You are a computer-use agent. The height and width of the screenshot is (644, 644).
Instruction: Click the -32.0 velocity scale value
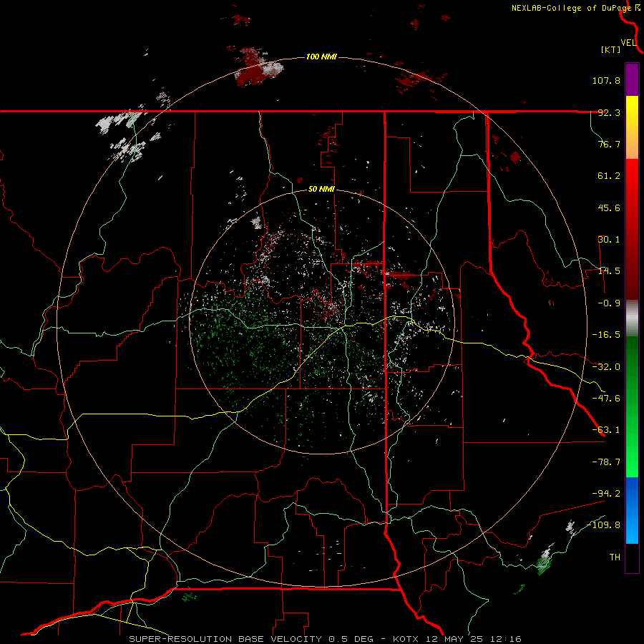tap(606, 367)
